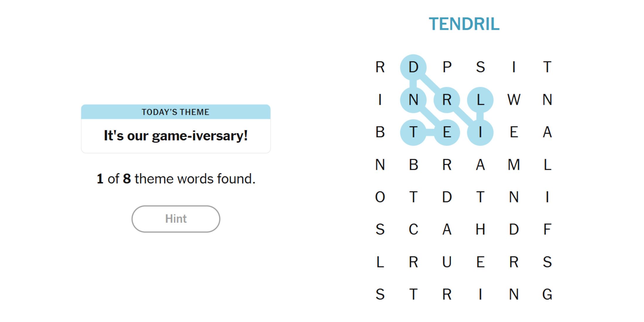The image size is (644, 322).
Task: Tap the highlighted blue E tile
Action: click(447, 132)
